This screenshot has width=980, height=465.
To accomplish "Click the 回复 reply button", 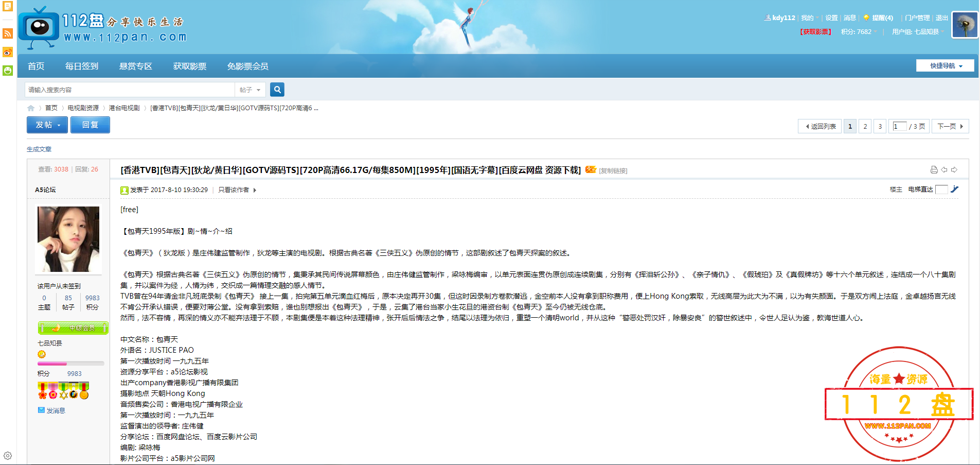I will coord(90,125).
